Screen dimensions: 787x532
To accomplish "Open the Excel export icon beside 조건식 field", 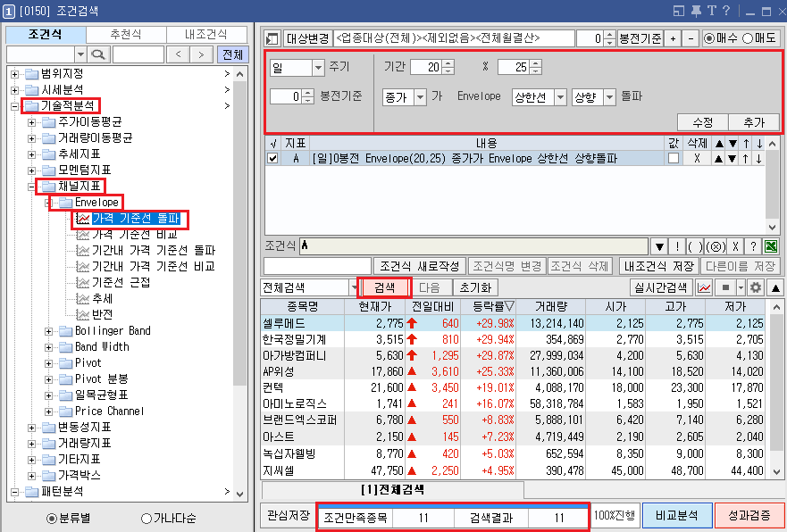I will pos(771,247).
